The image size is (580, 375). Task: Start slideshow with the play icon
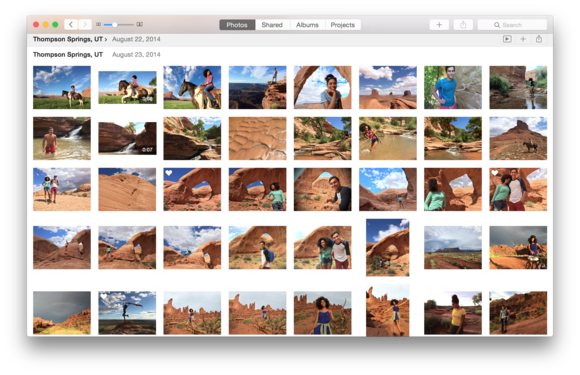(x=507, y=39)
